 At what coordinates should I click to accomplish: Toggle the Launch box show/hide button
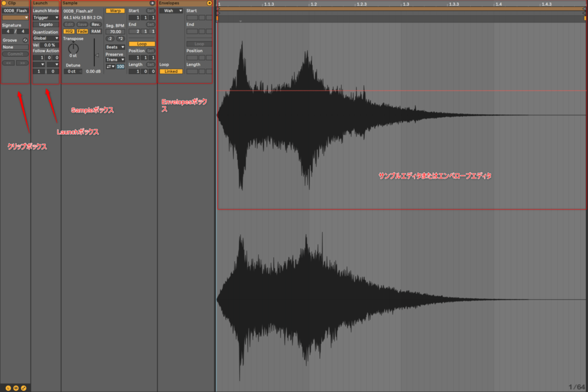click(8, 389)
